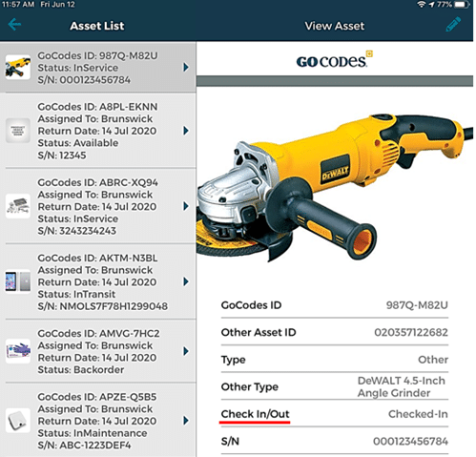Screen dimensions: 476x457
Task: Expand asset 987Q-M82U using its chevron arrow
Action: (186, 67)
